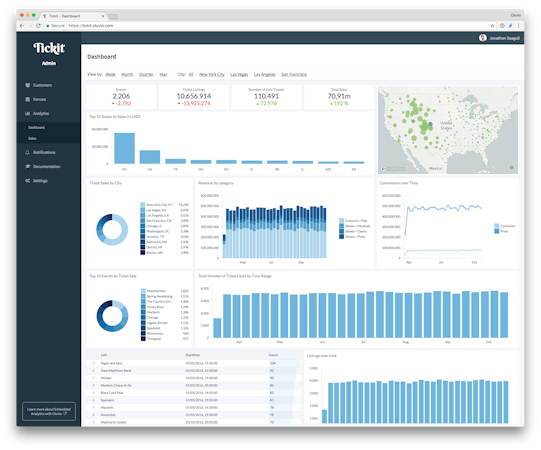Open the Settings gears icon

coord(28,180)
